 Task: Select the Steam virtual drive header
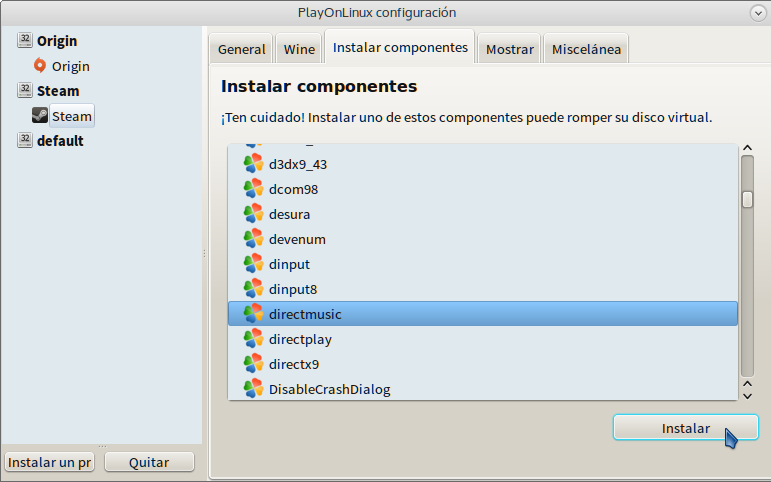click(x=58, y=91)
